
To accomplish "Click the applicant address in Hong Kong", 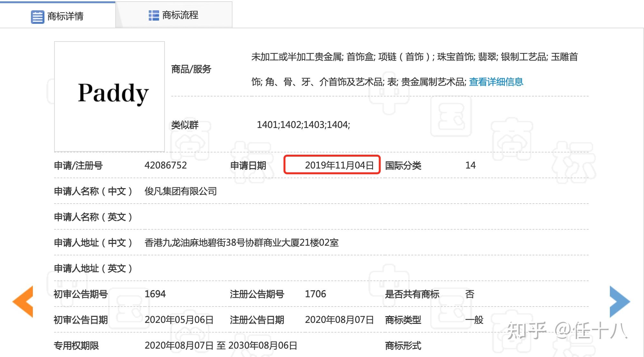I will pyautogui.click(x=241, y=242).
